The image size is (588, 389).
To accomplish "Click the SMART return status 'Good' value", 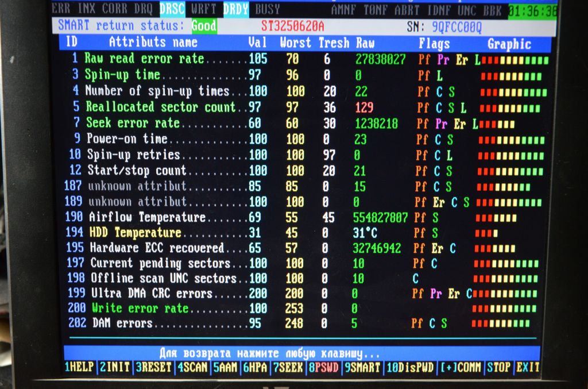I will tap(204, 26).
